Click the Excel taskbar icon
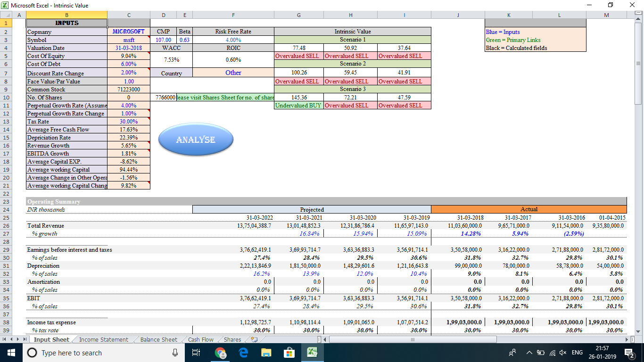 pyautogui.click(x=312, y=353)
